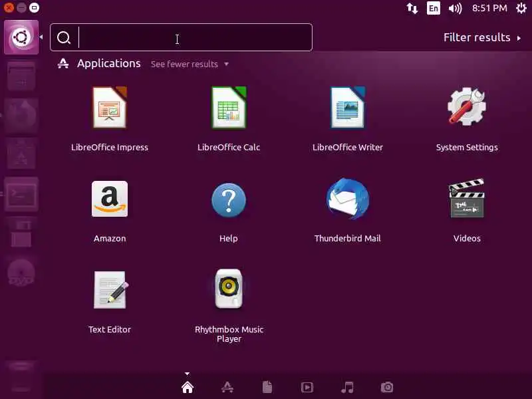Open the terminal icon in launcher

(x=21, y=194)
